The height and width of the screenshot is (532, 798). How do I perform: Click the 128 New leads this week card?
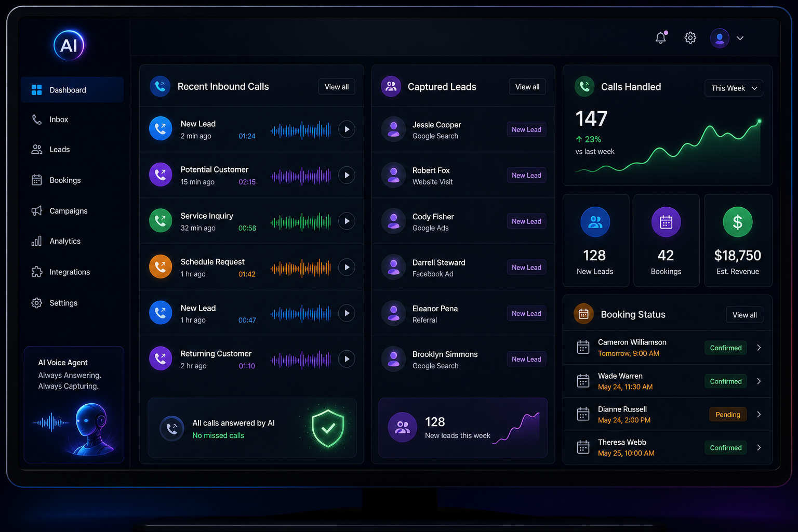click(x=463, y=428)
